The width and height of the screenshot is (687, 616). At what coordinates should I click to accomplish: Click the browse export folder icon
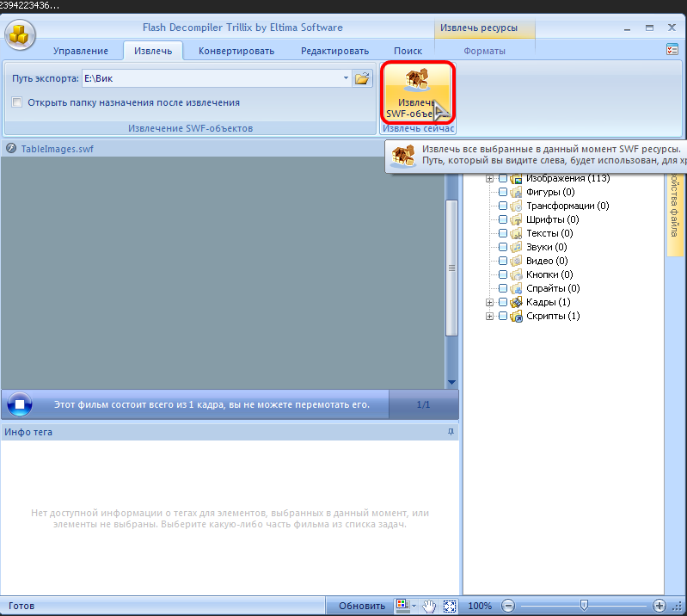point(362,78)
